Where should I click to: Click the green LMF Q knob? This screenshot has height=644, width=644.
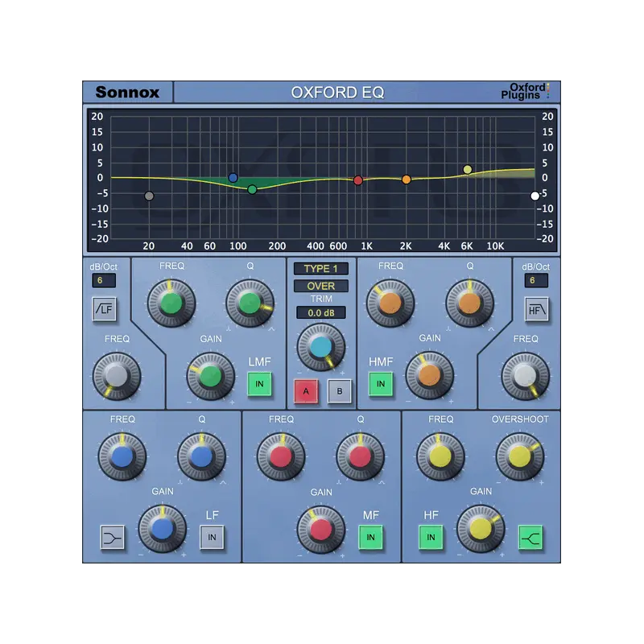tap(250, 303)
